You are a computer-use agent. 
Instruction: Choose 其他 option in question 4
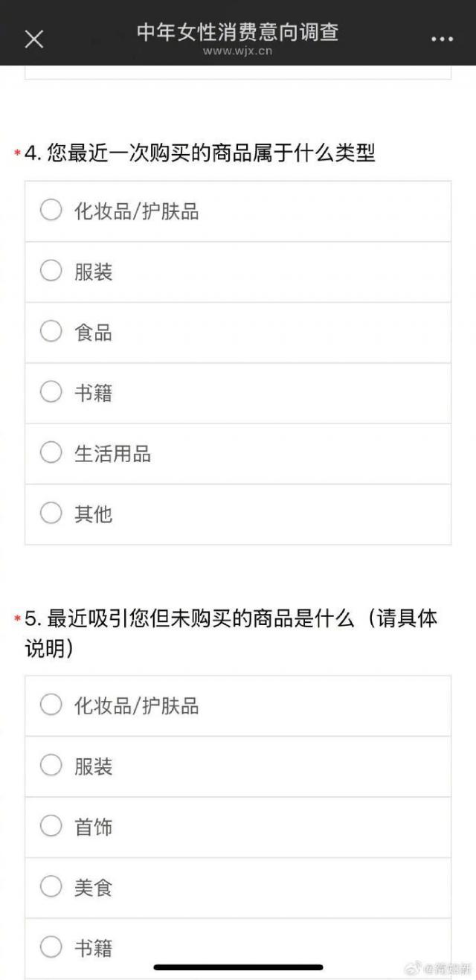(x=51, y=513)
